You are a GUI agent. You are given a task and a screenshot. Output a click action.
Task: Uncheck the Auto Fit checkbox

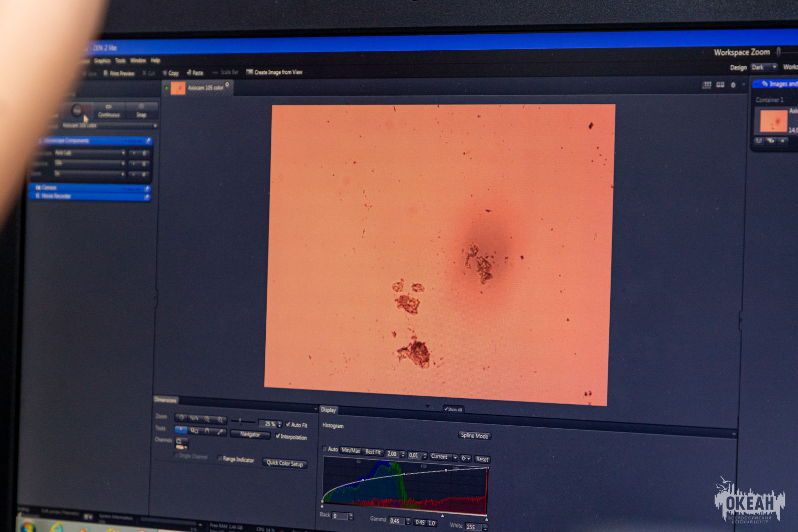288,424
